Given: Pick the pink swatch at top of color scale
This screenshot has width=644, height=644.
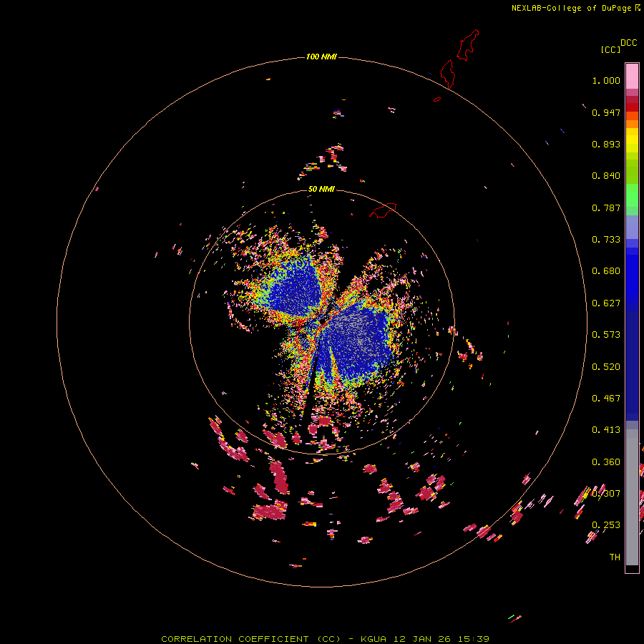Looking at the screenshot, I should (632, 76).
